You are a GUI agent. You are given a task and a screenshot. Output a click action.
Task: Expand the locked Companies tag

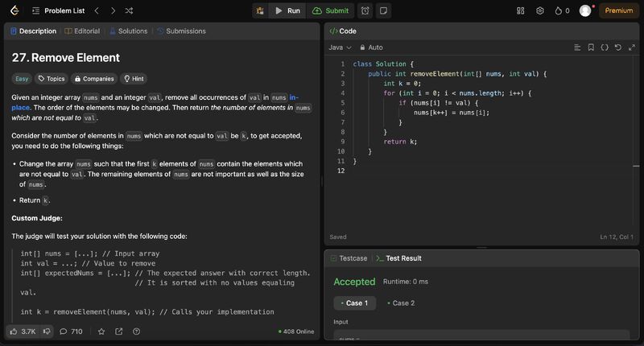(x=94, y=79)
